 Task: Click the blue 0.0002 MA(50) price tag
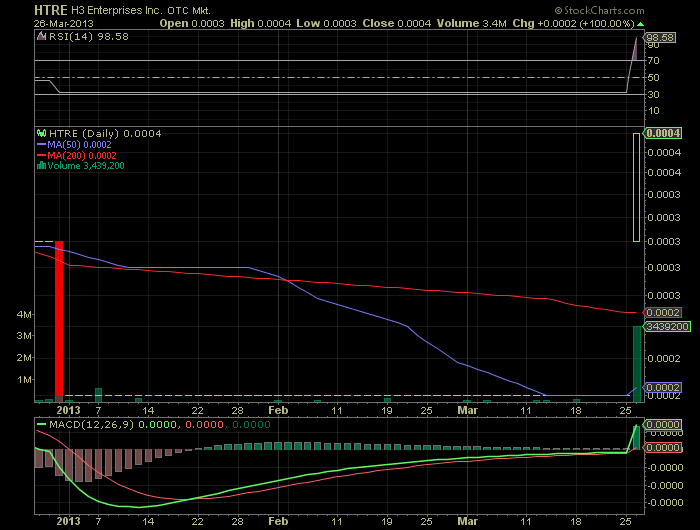663,387
